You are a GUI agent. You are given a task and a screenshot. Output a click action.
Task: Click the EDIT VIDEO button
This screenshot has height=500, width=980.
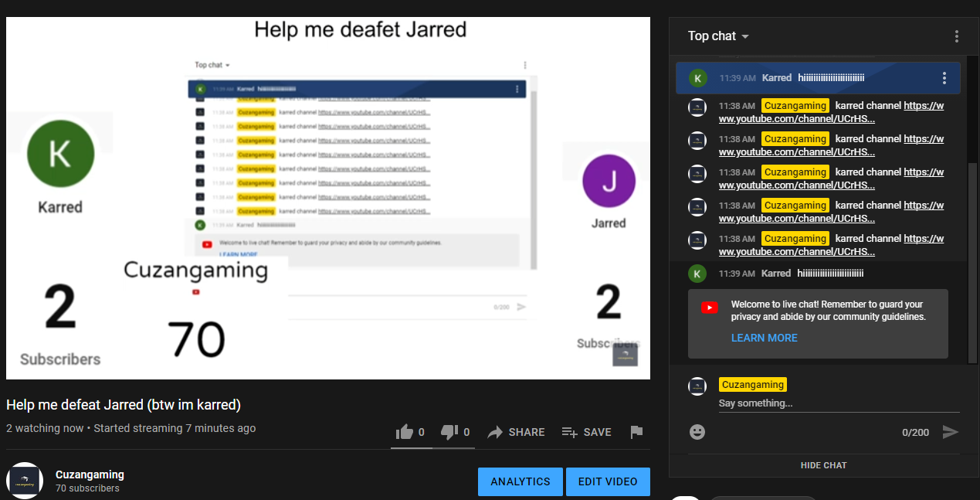click(608, 481)
